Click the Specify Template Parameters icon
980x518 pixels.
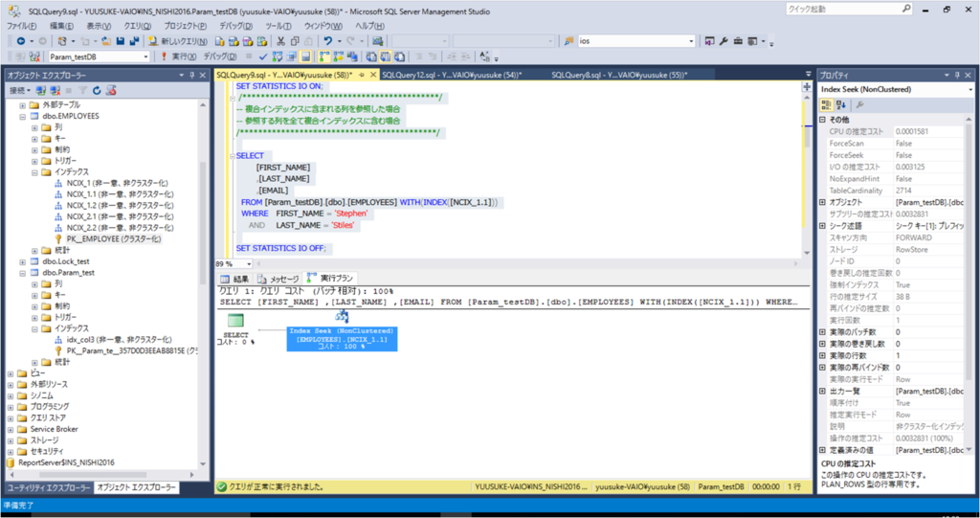pos(485,56)
